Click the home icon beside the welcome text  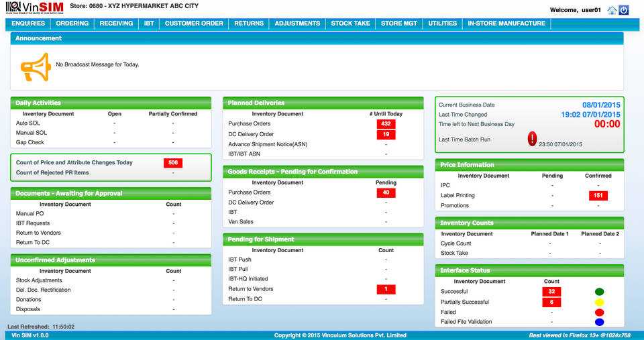pos(612,10)
